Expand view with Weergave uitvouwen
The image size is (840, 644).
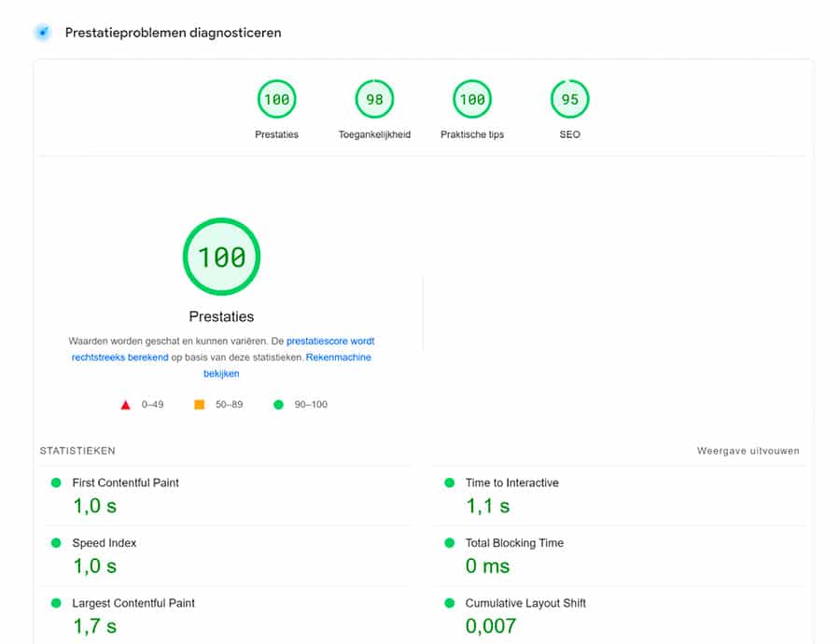click(748, 451)
